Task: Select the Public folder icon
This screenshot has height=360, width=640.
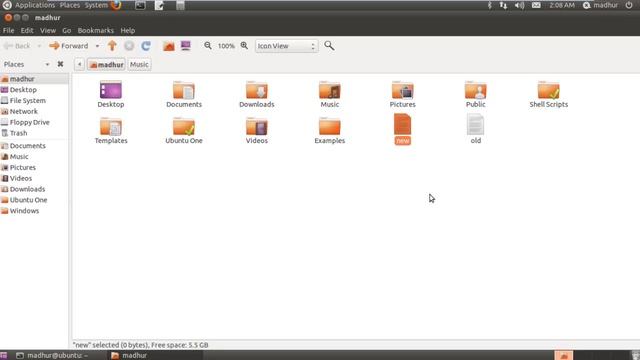Action: pos(476,90)
